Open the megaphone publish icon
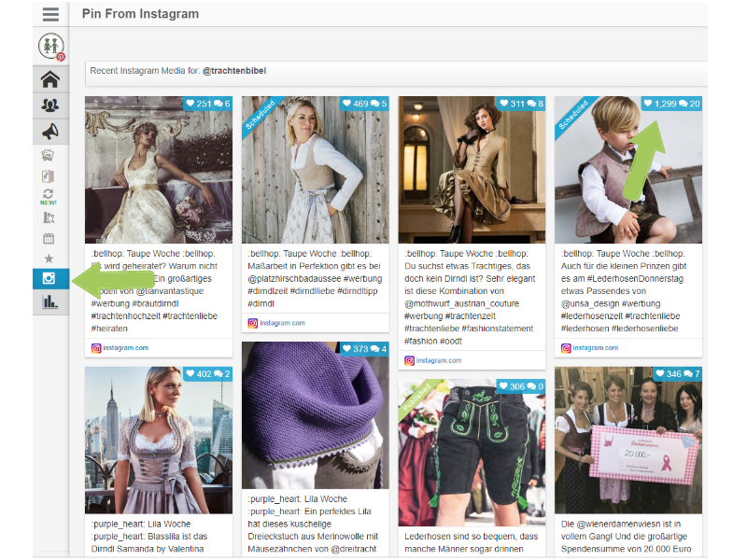This screenshot has height=560, width=747. tap(50, 131)
